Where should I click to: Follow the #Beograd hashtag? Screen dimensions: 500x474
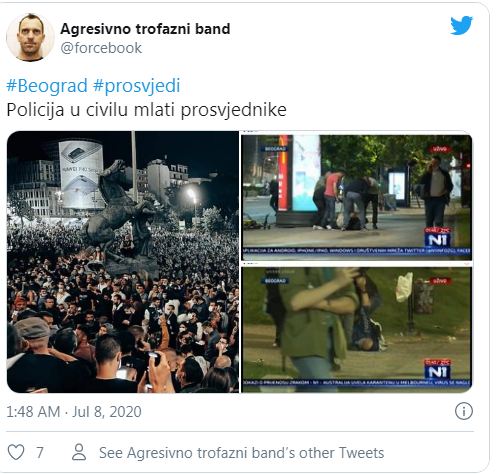tap(47, 86)
